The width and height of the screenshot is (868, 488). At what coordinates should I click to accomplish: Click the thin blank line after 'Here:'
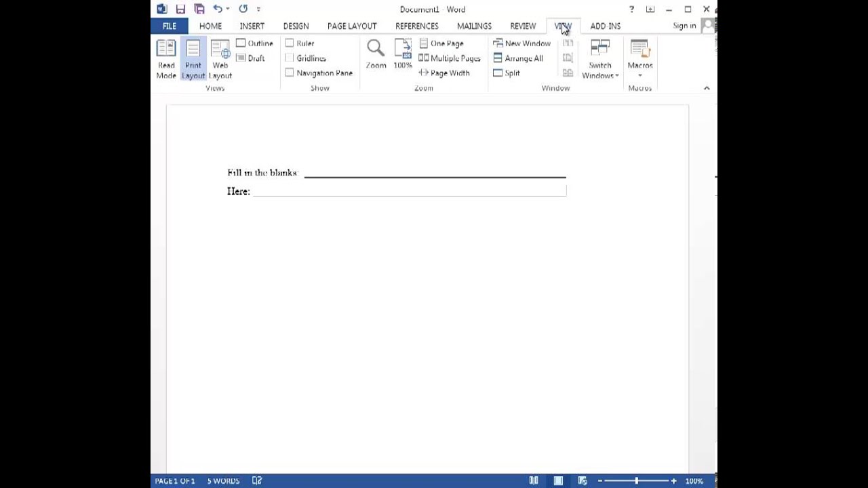pyautogui.click(x=410, y=196)
